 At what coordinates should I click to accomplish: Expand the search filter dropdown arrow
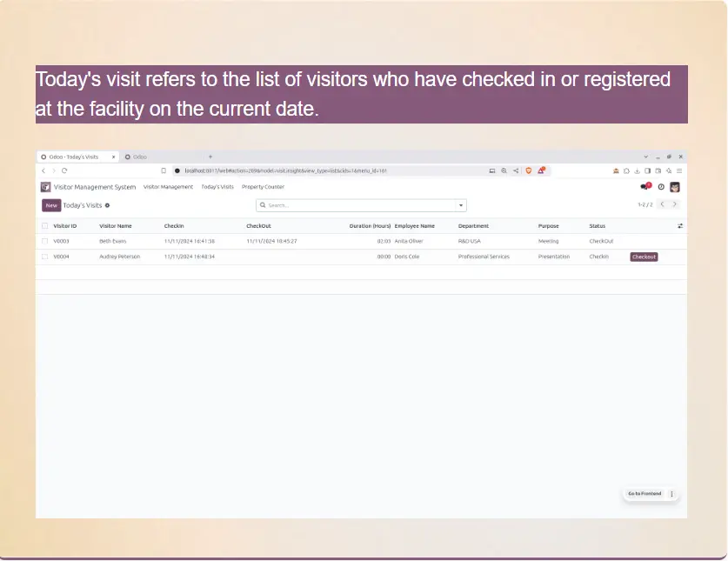(x=461, y=206)
